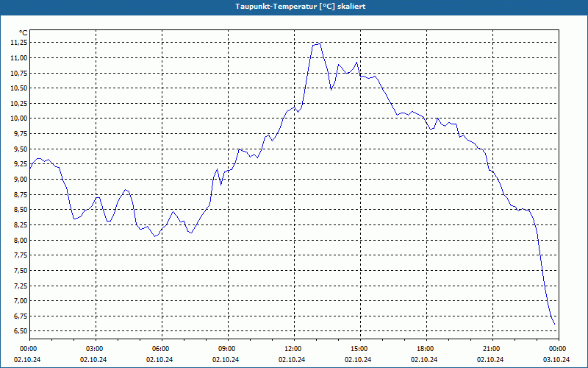Choose the '6,50' y-axis label
This screenshot has height=368, width=588.
[x=20, y=331]
